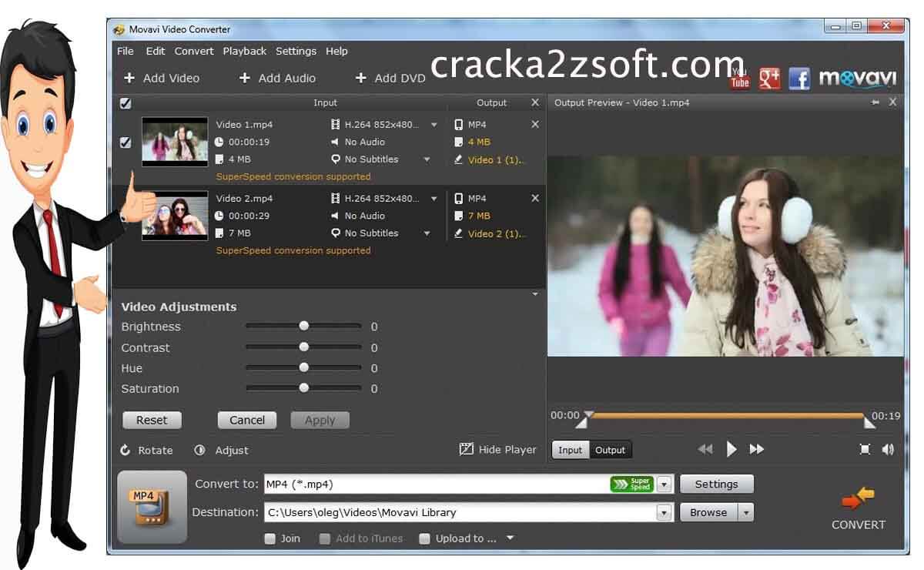924x570 pixels.
Task: Open conversion Settings button
Action: tap(716, 484)
